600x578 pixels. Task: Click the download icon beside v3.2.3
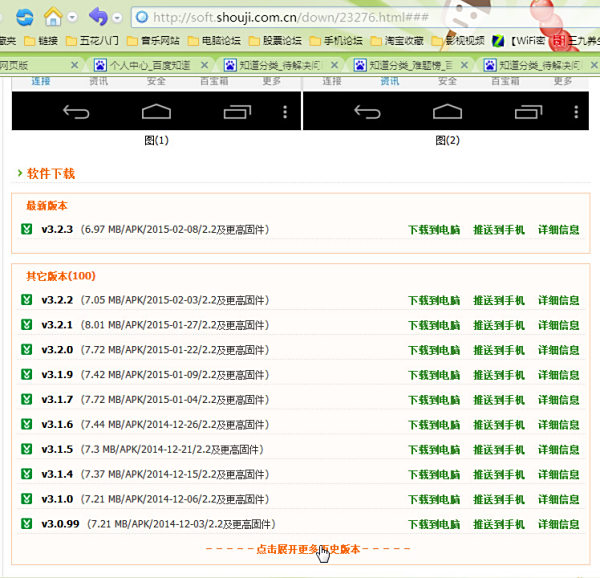[27, 230]
